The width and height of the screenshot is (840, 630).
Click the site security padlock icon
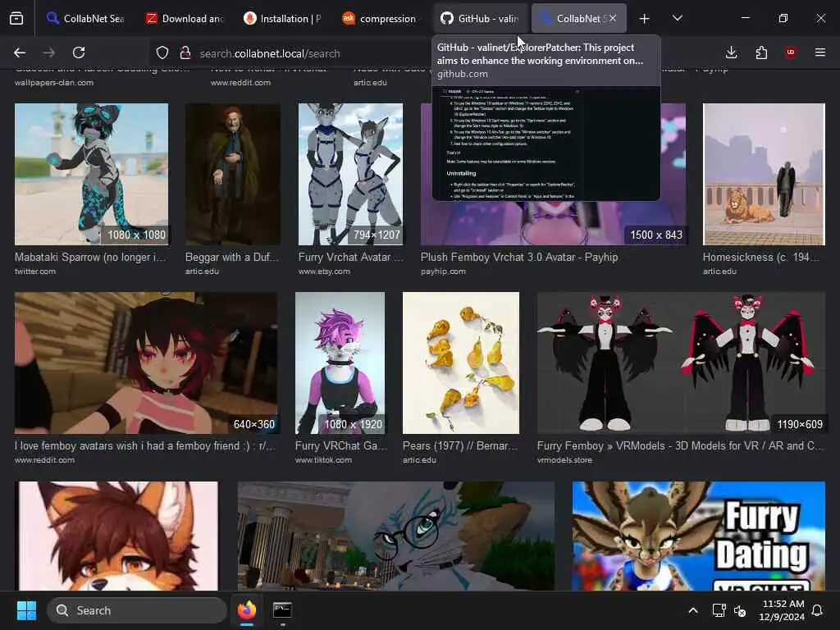click(x=185, y=52)
